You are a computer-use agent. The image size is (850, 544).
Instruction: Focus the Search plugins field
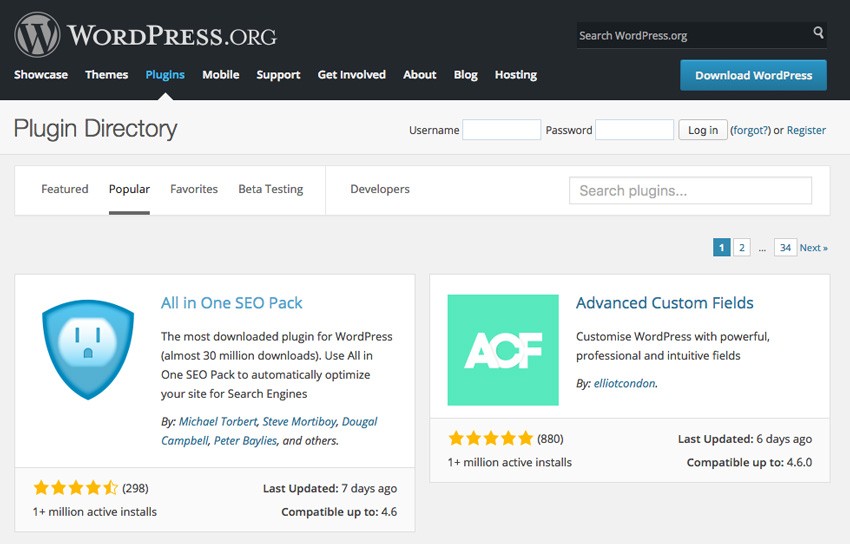pos(690,190)
